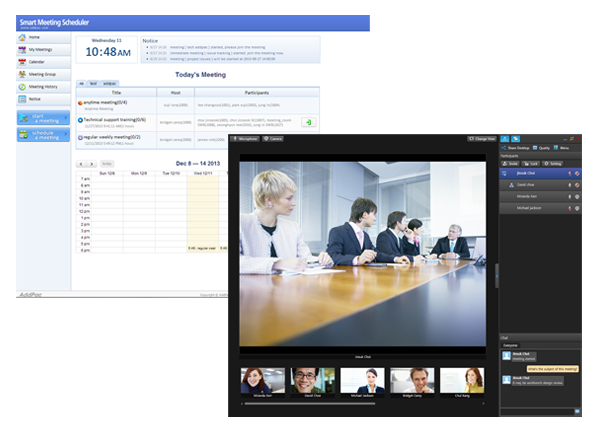This screenshot has height=438, width=602.
Task: Select participant Miranda Kerr in the list
Action: click(540, 197)
